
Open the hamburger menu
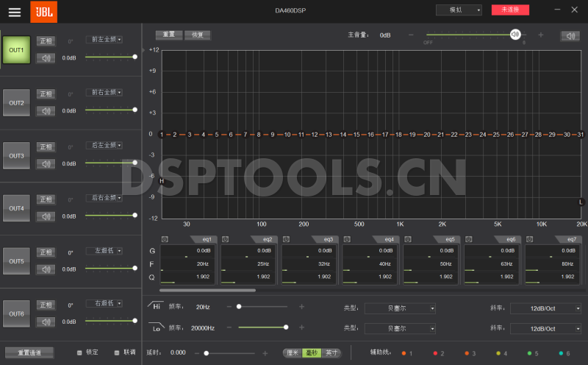tap(15, 11)
